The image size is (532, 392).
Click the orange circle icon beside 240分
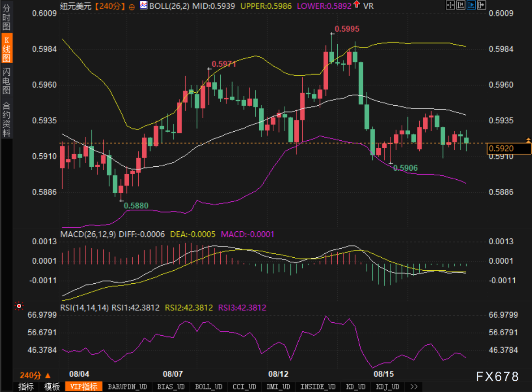tap(132, 6)
